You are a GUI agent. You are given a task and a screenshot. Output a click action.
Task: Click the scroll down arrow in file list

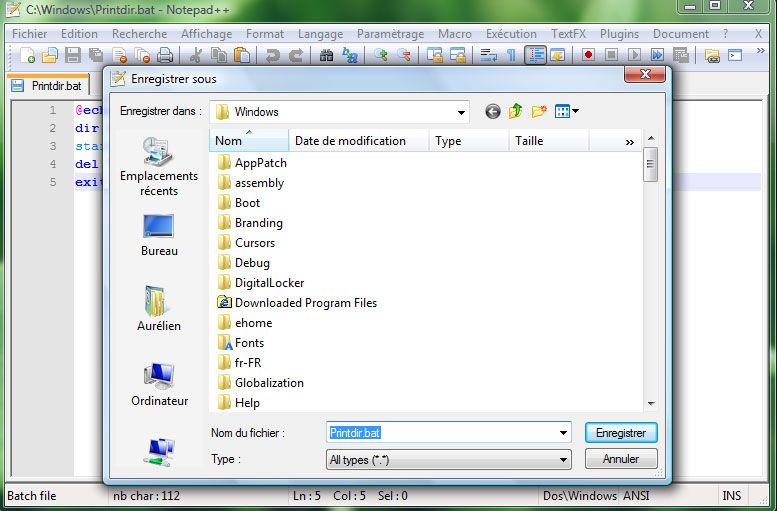[651, 403]
